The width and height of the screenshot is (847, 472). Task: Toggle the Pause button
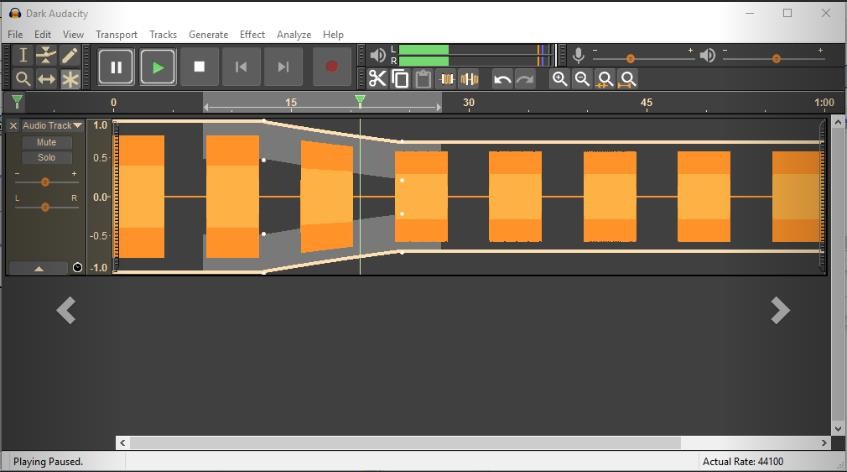click(116, 67)
